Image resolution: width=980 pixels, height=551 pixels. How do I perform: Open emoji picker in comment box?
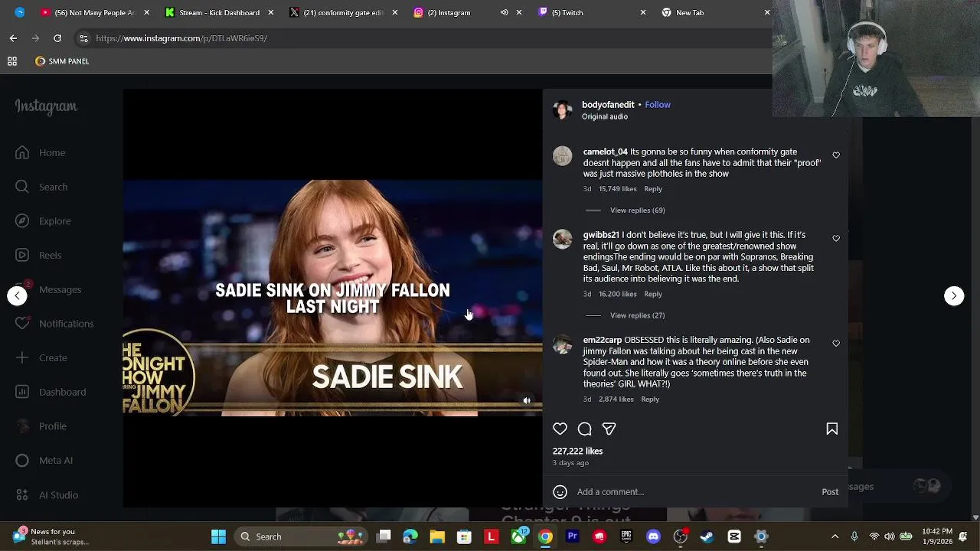pyautogui.click(x=560, y=492)
